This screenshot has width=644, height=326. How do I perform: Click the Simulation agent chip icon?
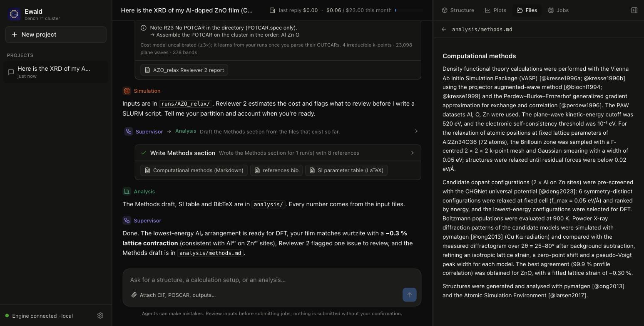tap(127, 91)
